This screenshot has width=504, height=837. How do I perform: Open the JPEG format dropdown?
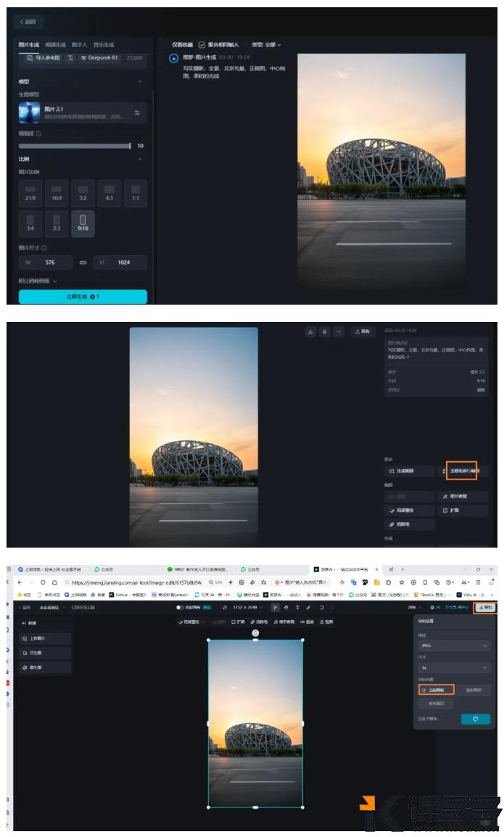point(454,645)
